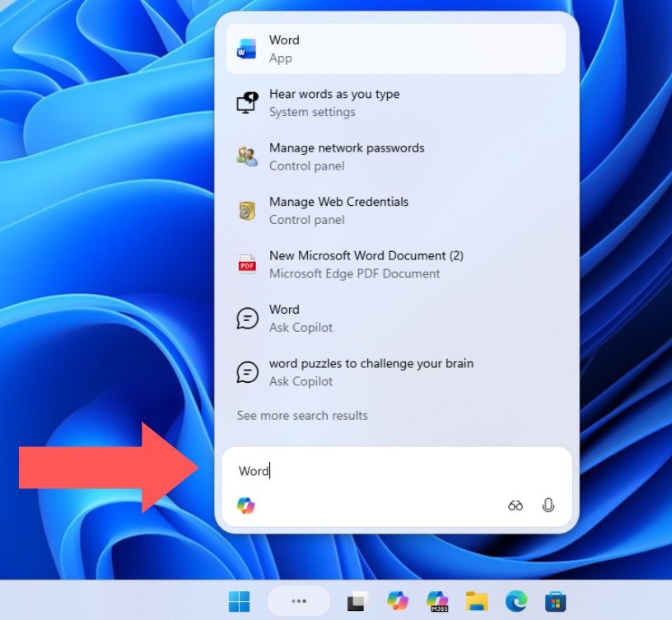Image resolution: width=672 pixels, height=620 pixels.
Task: Select the Hear words as you type icon
Action: (245, 102)
